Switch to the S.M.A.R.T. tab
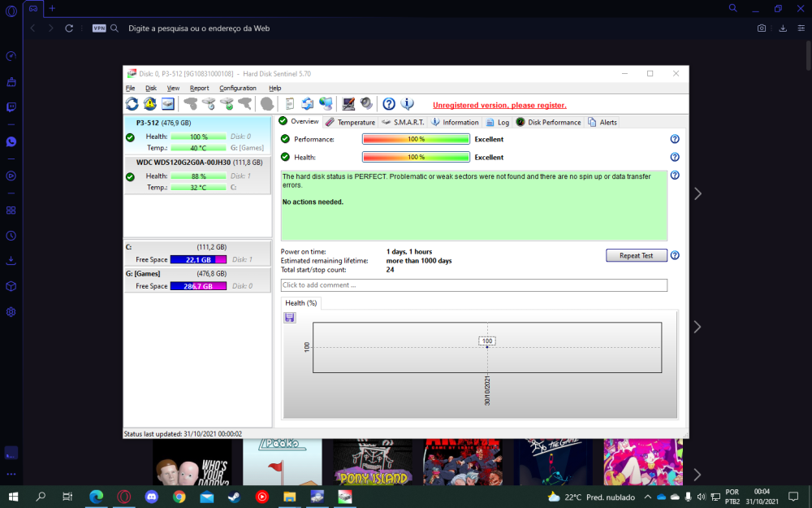 404,122
